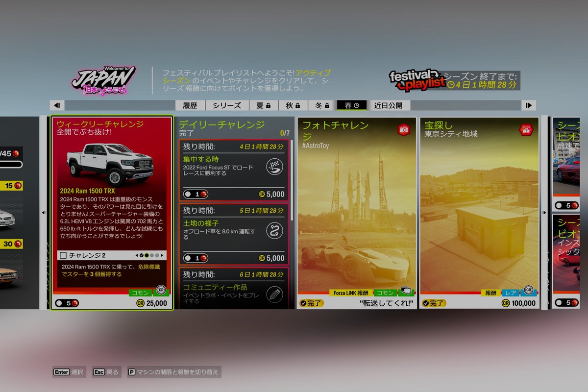This screenshot has height=392, width=588.
Task: Click the CR reward badge on the weekly challenge card
Action: point(161,290)
